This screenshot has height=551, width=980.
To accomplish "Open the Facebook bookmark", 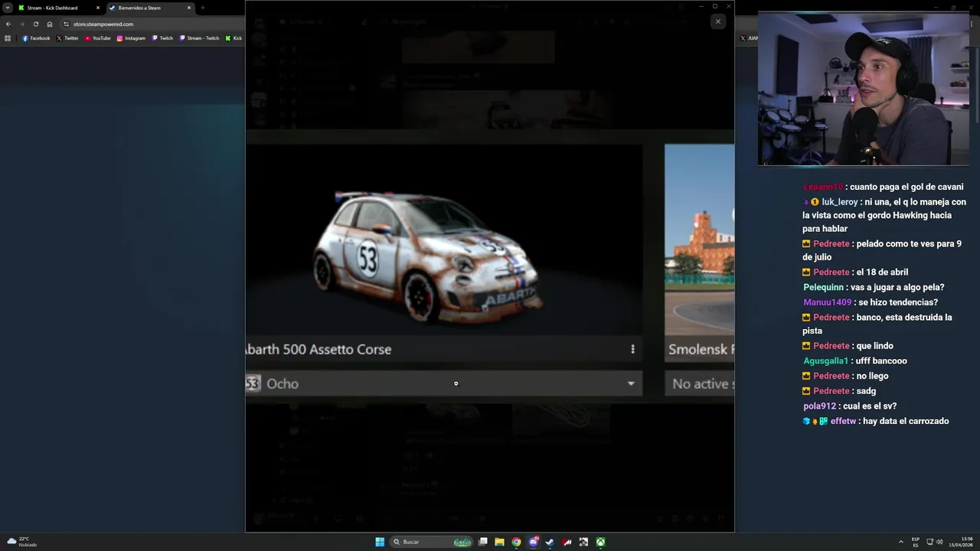I will click(x=36, y=38).
